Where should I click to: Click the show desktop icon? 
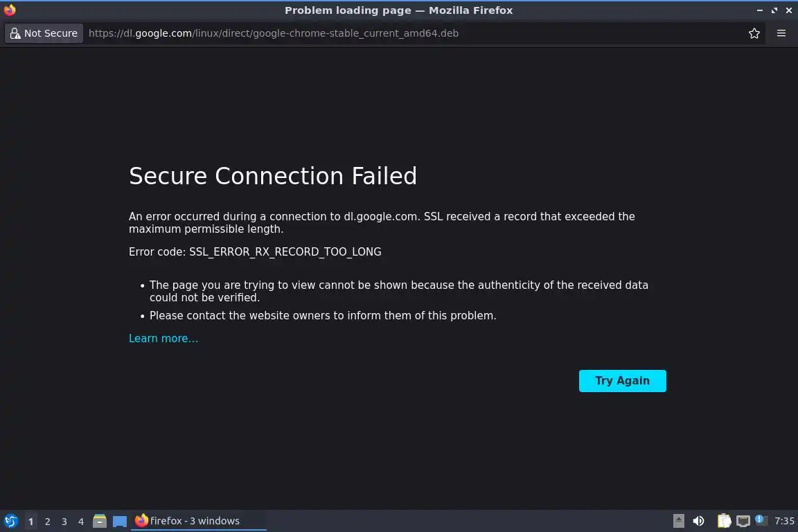120,522
